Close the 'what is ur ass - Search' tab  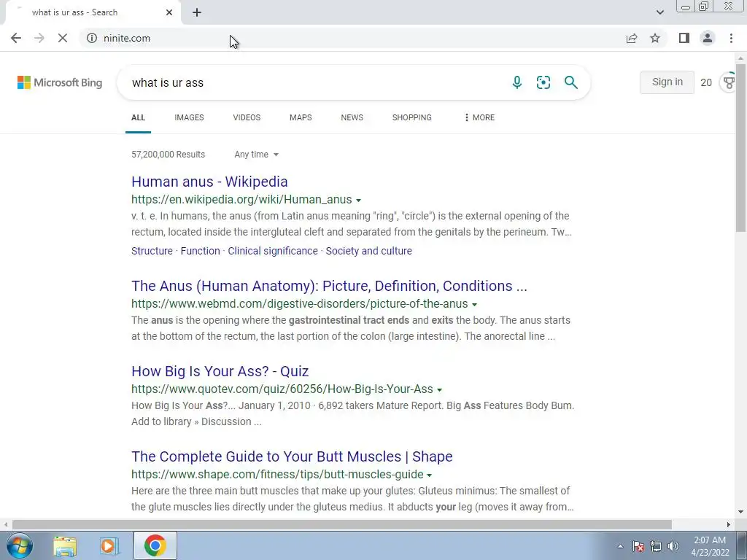click(x=169, y=12)
